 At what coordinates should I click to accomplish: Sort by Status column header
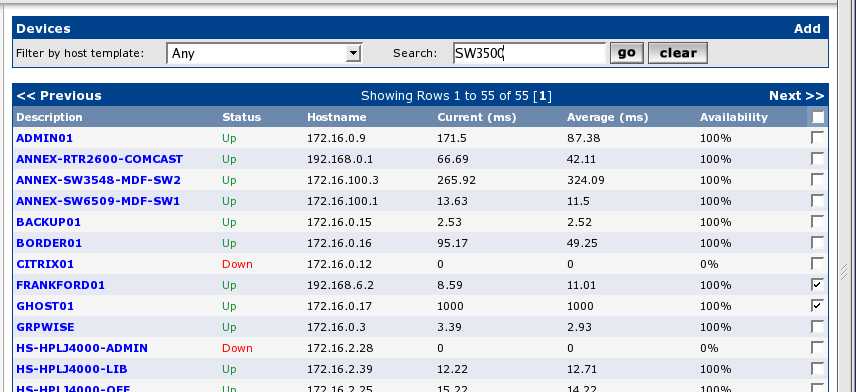point(241,117)
